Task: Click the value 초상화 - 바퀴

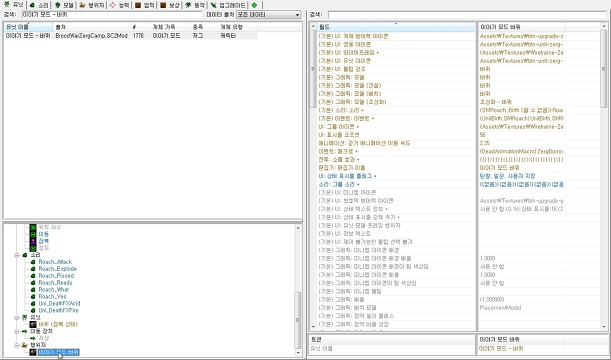Action: click(496, 102)
